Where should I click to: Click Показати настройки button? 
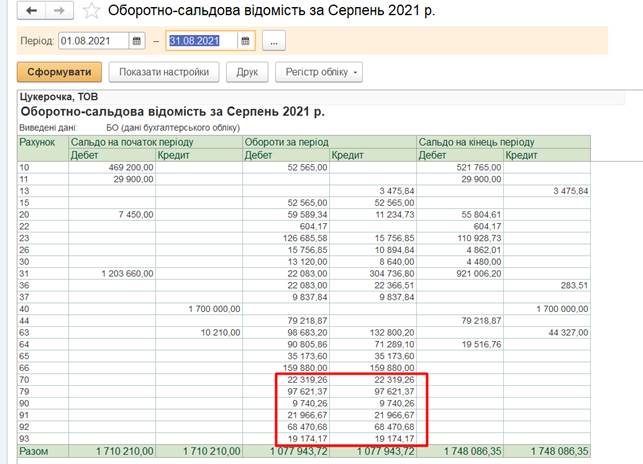(164, 72)
